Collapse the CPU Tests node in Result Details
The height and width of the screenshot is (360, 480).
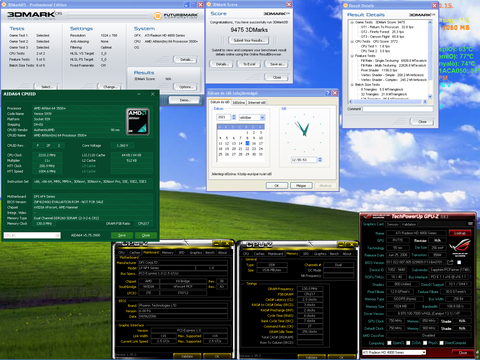coord(352,42)
